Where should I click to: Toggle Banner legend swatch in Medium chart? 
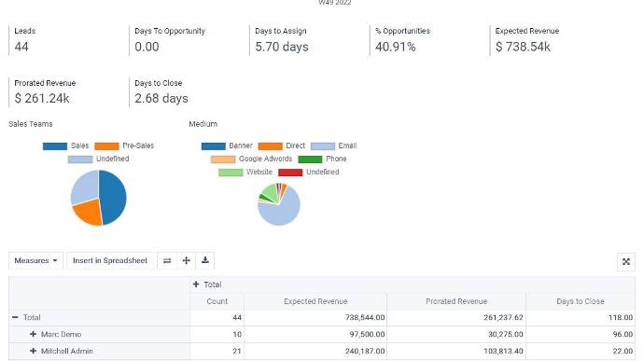point(213,146)
